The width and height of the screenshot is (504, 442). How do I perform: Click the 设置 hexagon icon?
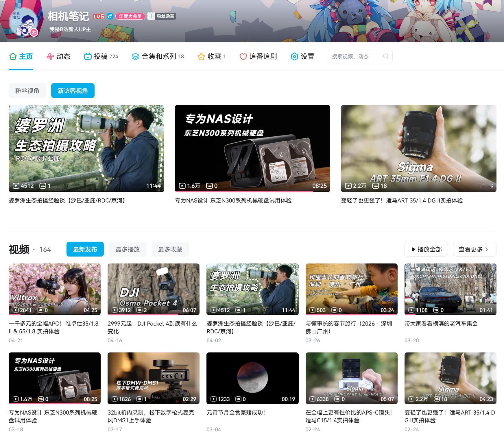pyautogui.click(x=294, y=56)
